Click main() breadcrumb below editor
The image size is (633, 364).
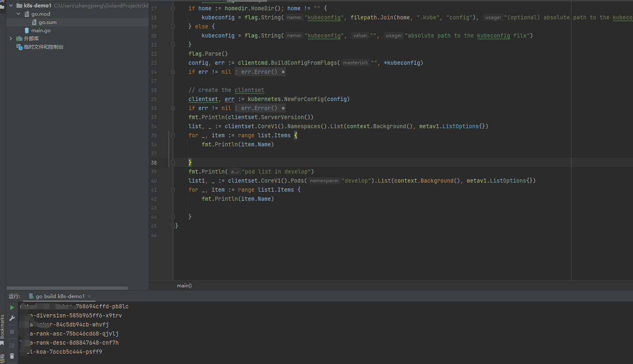(184, 286)
